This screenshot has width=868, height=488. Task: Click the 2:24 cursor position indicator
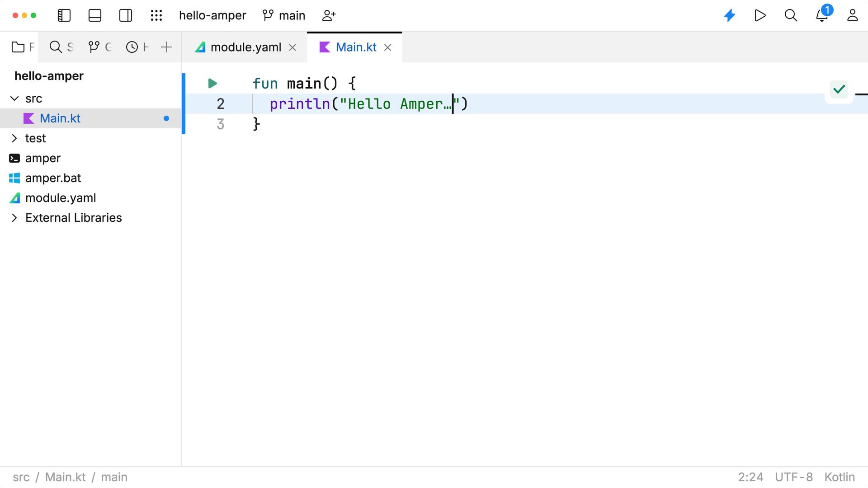tap(750, 477)
